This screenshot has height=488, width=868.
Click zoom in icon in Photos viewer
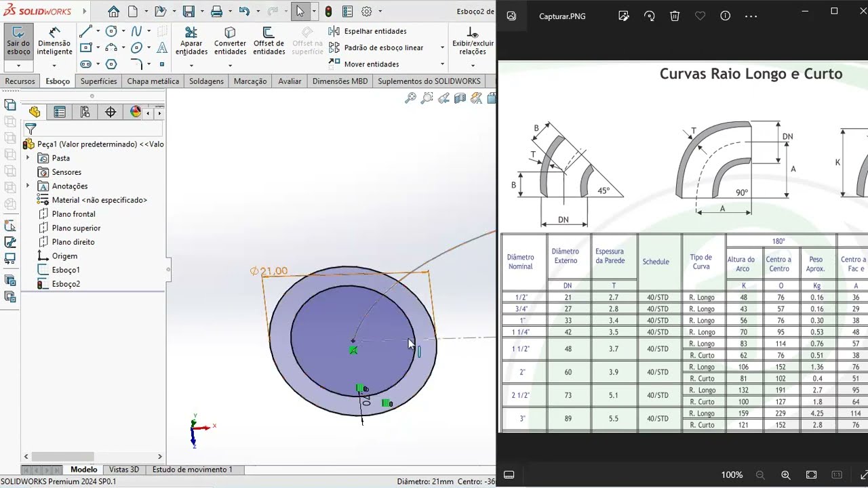[x=785, y=474]
